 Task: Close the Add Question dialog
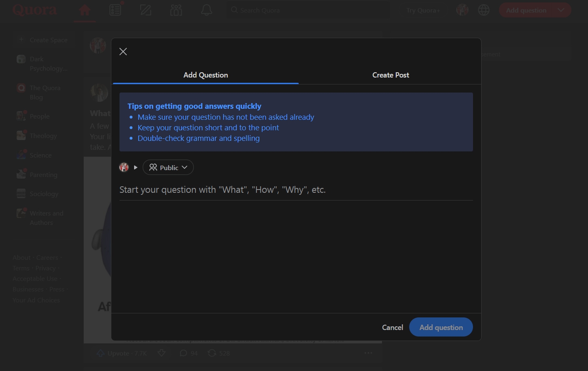(x=123, y=52)
